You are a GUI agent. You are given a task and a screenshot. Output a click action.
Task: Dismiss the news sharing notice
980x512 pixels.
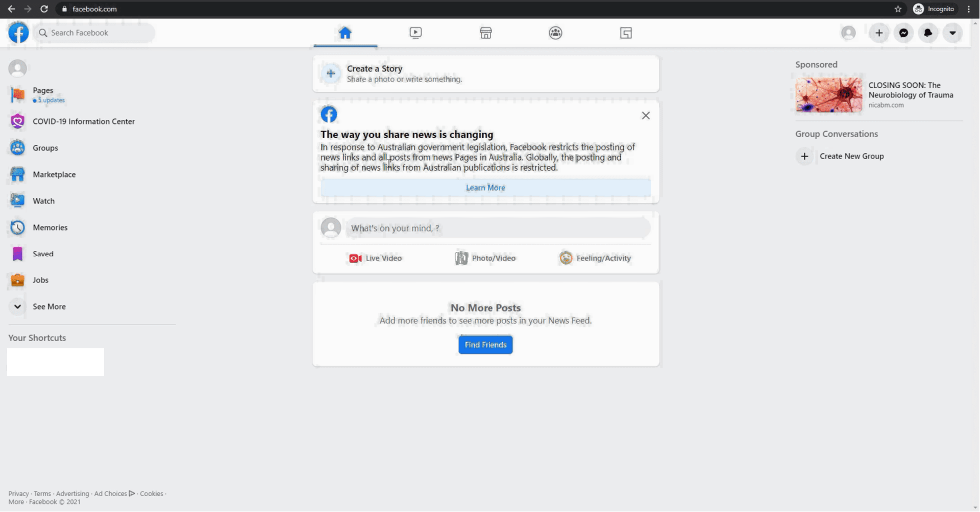(x=645, y=115)
